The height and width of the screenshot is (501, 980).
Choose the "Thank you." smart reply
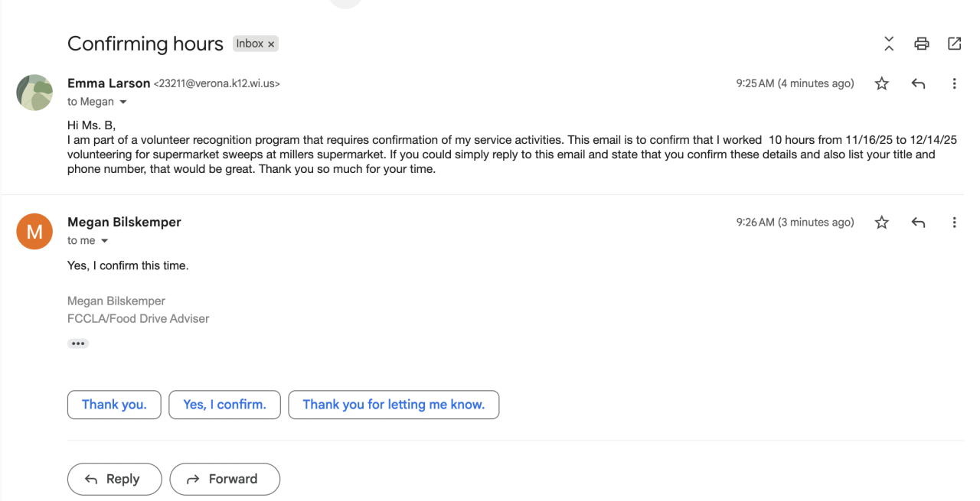114,405
